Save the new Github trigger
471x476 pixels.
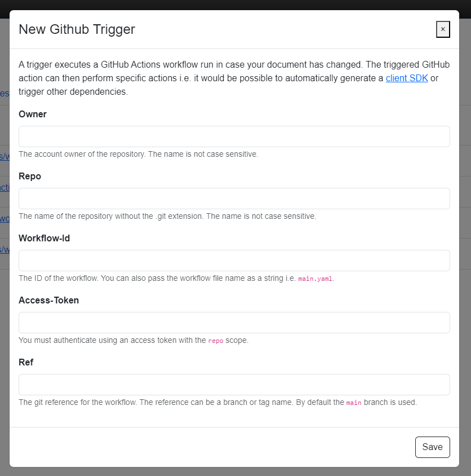(x=433, y=447)
